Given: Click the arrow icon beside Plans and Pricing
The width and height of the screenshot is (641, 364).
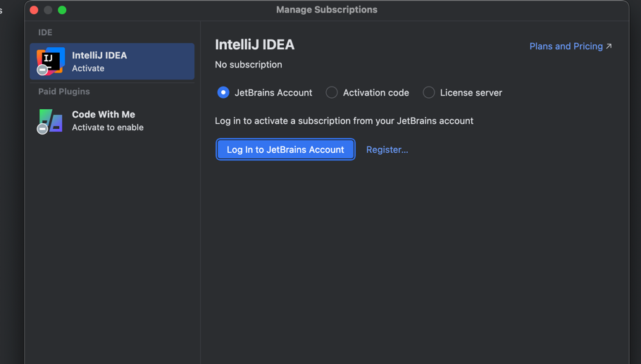Looking at the screenshot, I should pyautogui.click(x=609, y=46).
